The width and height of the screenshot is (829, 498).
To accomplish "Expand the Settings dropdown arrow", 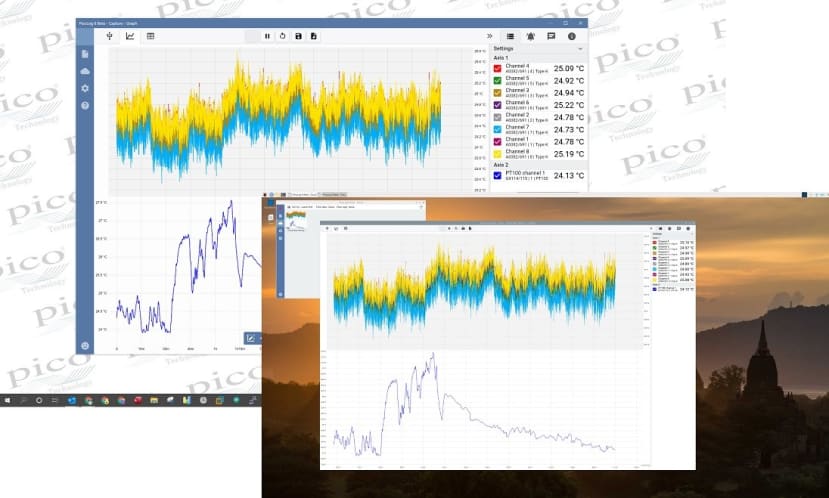I will point(580,49).
